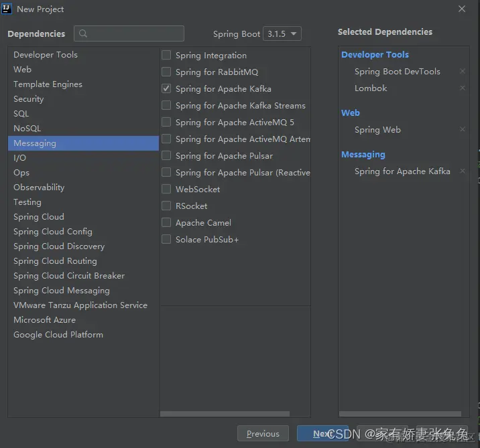The image size is (480, 448).
Task: Click the IntelliJ IDEA logo in title bar
Action: 7,9
